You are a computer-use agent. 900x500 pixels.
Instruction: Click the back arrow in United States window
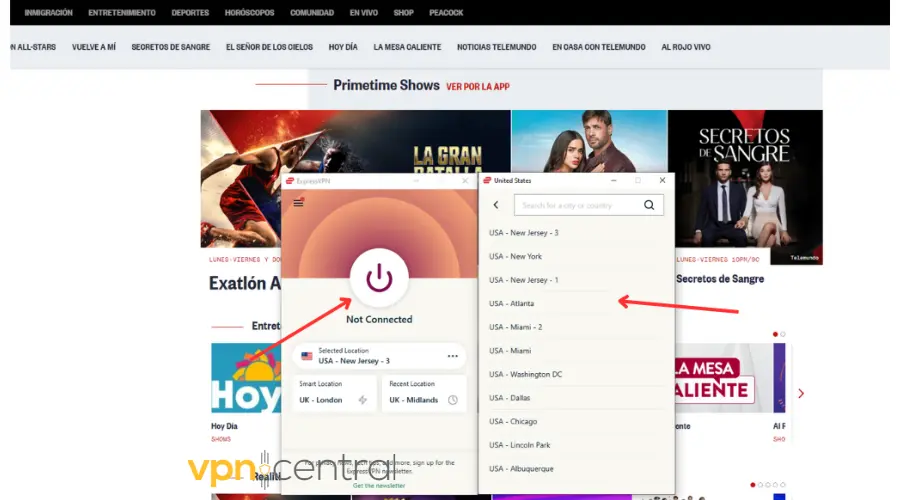pyautogui.click(x=496, y=205)
